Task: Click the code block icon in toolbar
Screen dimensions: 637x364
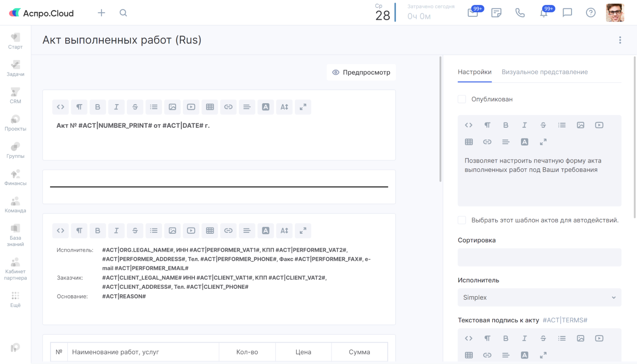Action: pos(60,107)
